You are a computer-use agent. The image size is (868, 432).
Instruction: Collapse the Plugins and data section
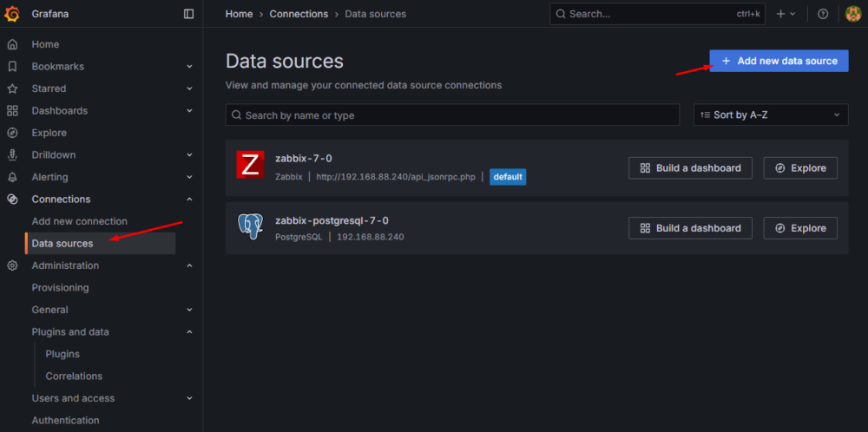point(189,332)
